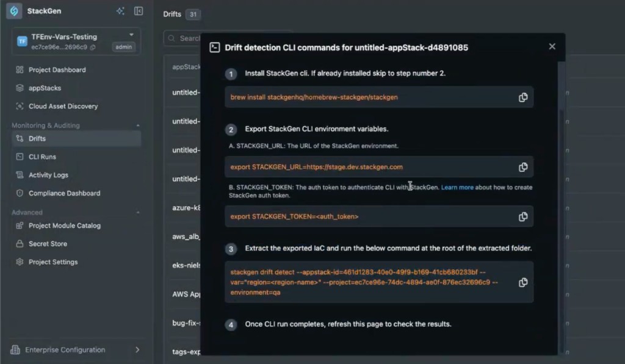Copy the STACKGEN_URL export command
The width and height of the screenshot is (625, 364).
(x=523, y=167)
